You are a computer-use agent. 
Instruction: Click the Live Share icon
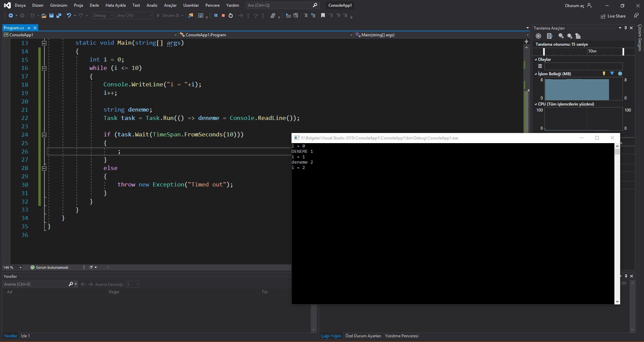[x=603, y=16]
